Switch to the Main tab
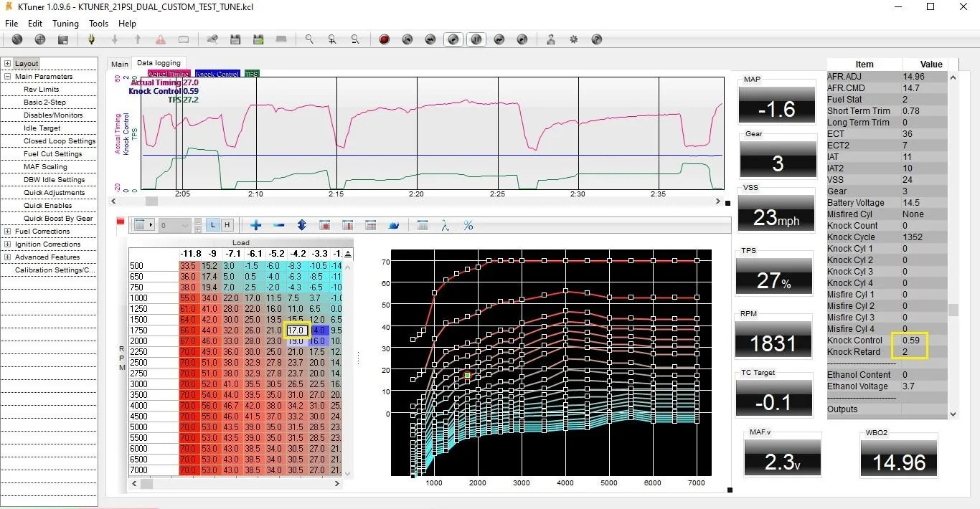Viewport: 980px width, 509px height. pos(120,64)
